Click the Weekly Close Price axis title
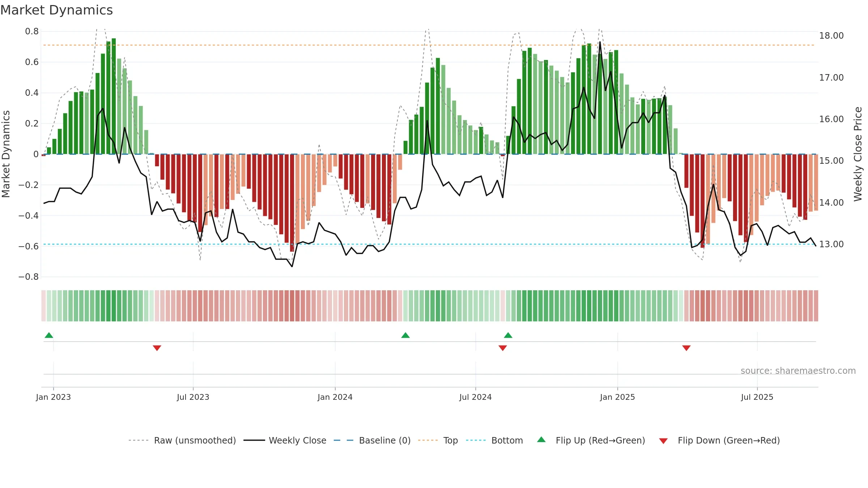This screenshot has width=868, height=488. (858, 154)
